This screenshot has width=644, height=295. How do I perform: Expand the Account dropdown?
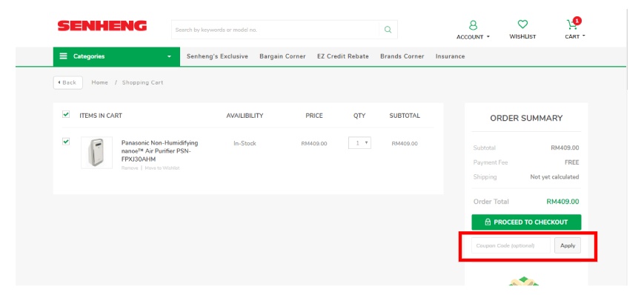(x=473, y=37)
